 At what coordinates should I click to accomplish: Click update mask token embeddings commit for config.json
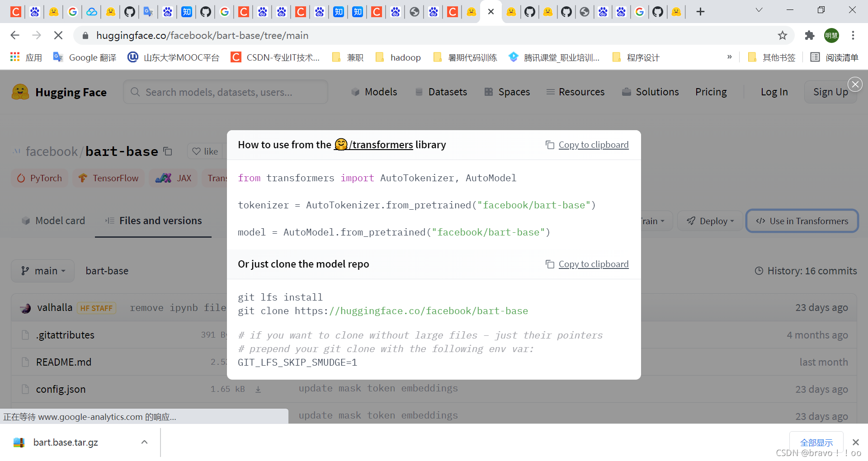(378, 388)
